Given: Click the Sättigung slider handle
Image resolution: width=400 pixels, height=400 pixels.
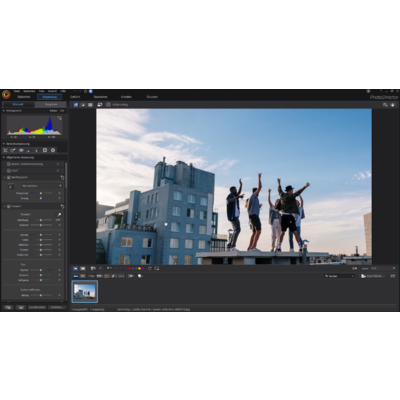Looking at the screenshot, I should click(41, 280).
